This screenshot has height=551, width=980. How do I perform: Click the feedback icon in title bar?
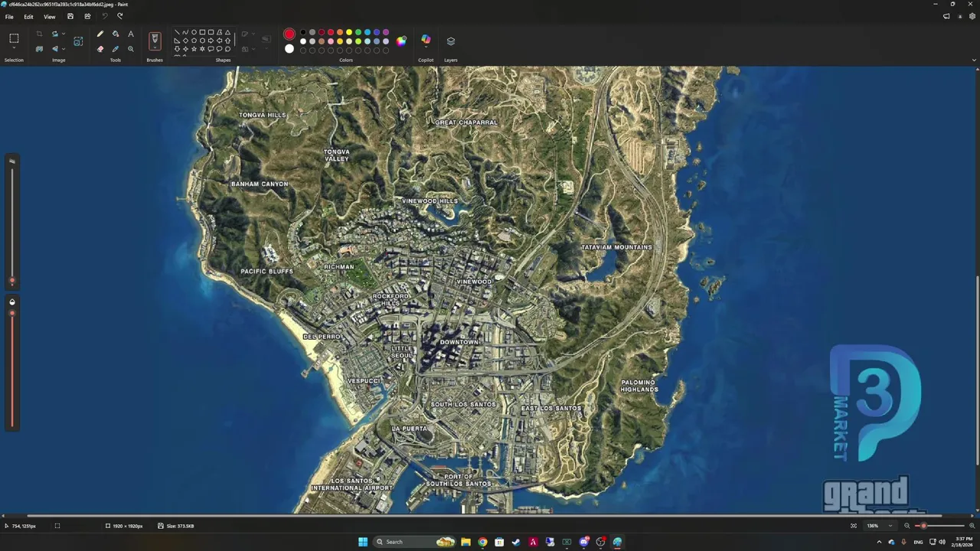[x=946, y=16]
